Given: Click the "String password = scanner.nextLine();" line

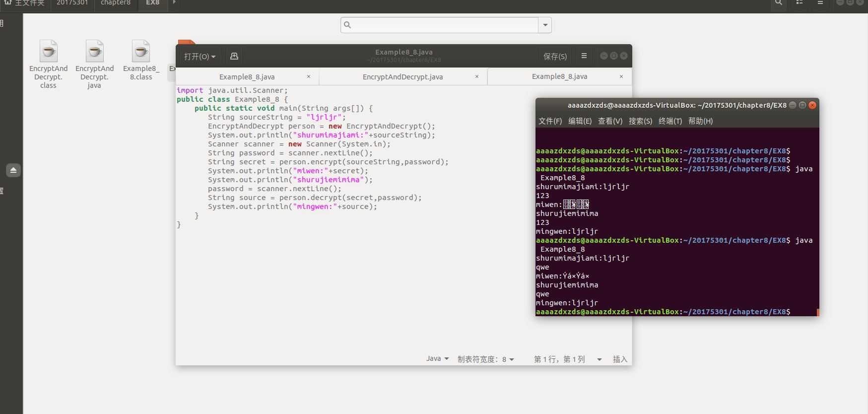Looking at the screenshot, I should pos(290,153).
